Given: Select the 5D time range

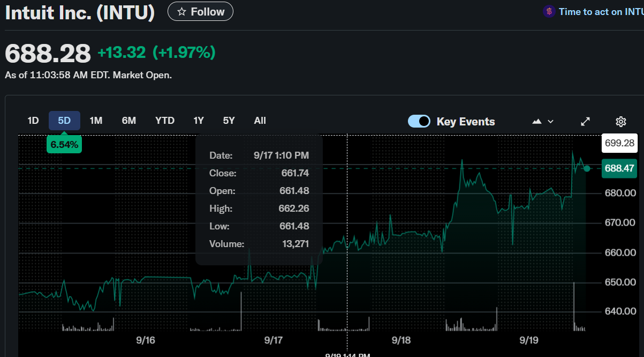Looking at the screenshot, I should 64,121.
